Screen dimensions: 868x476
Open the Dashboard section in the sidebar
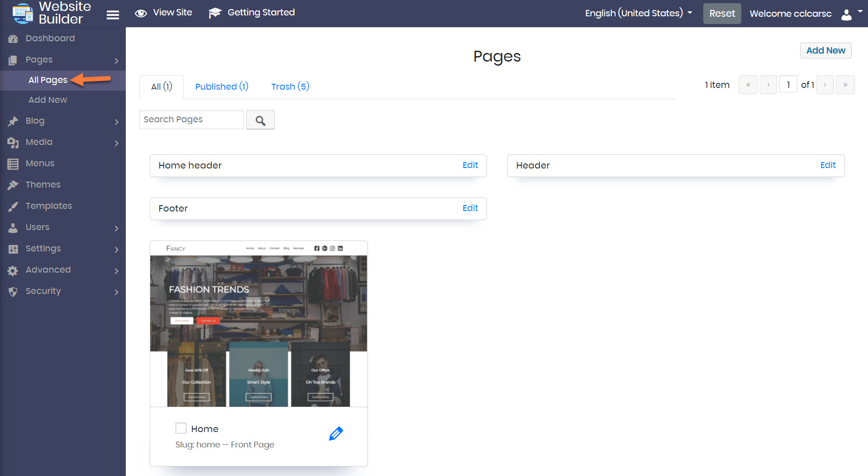(13, 38)
